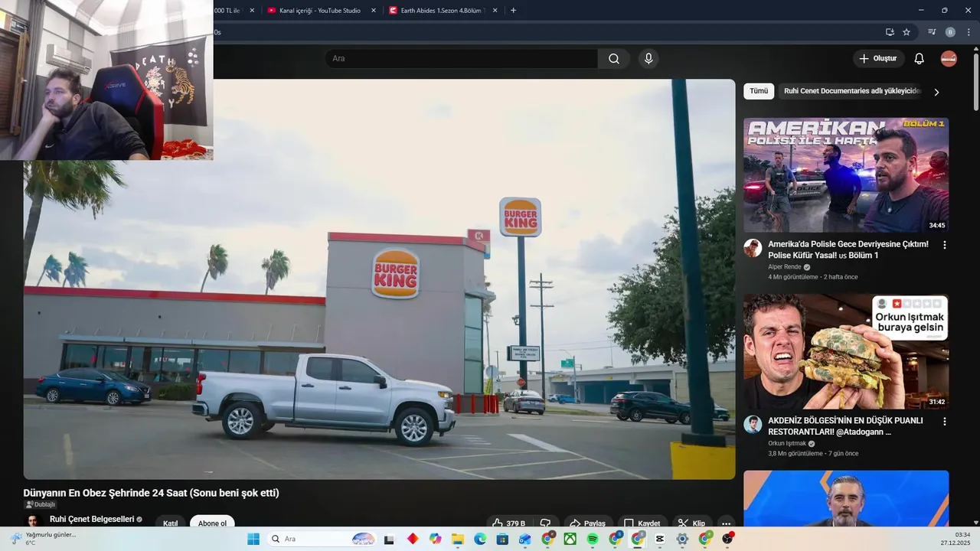Bookmark this page with the star icon
980x551 pixels.
coord(906,32)
